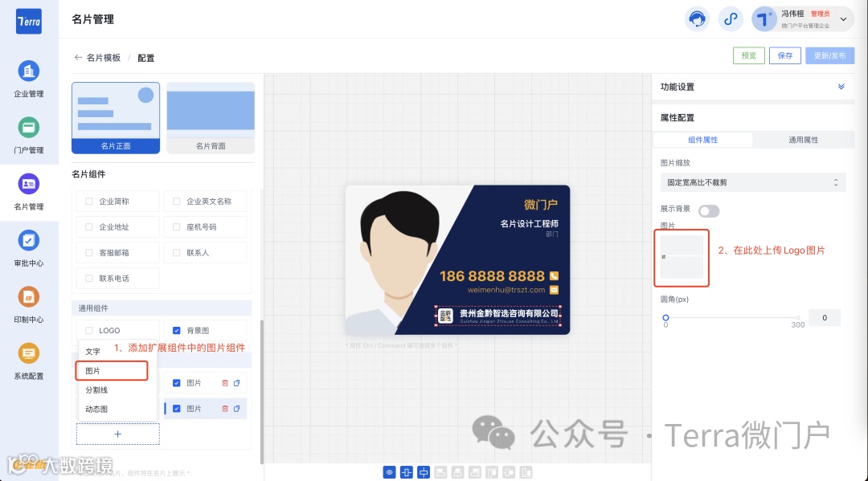Uncheck the highlighted 图片 row checkbox
The width and height of the screenshot is (868, 481).
(x=177, y=409)
